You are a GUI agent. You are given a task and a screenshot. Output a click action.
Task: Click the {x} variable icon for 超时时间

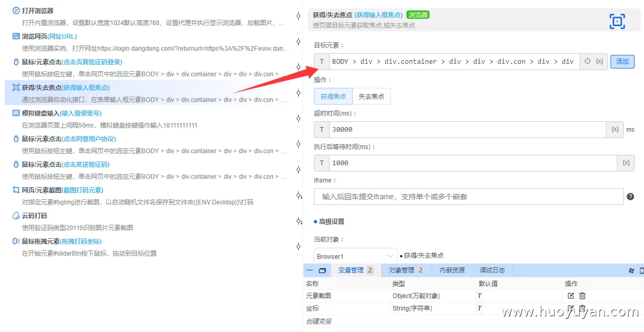coord(615,129)
